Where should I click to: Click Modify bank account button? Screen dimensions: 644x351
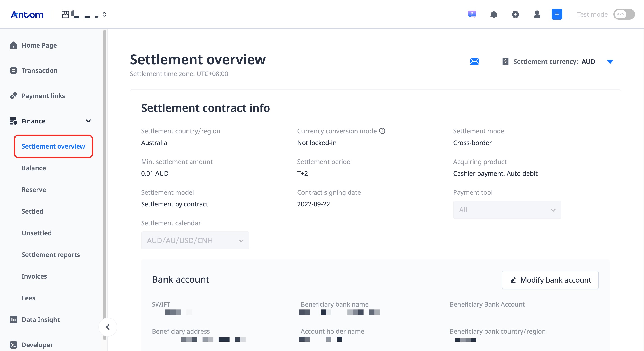(x=550, y=280)
